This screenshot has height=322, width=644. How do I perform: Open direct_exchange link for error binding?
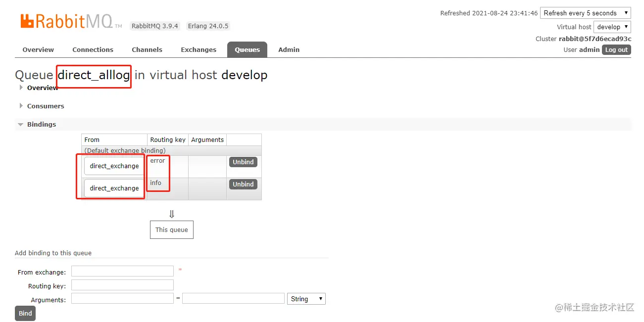114,166
